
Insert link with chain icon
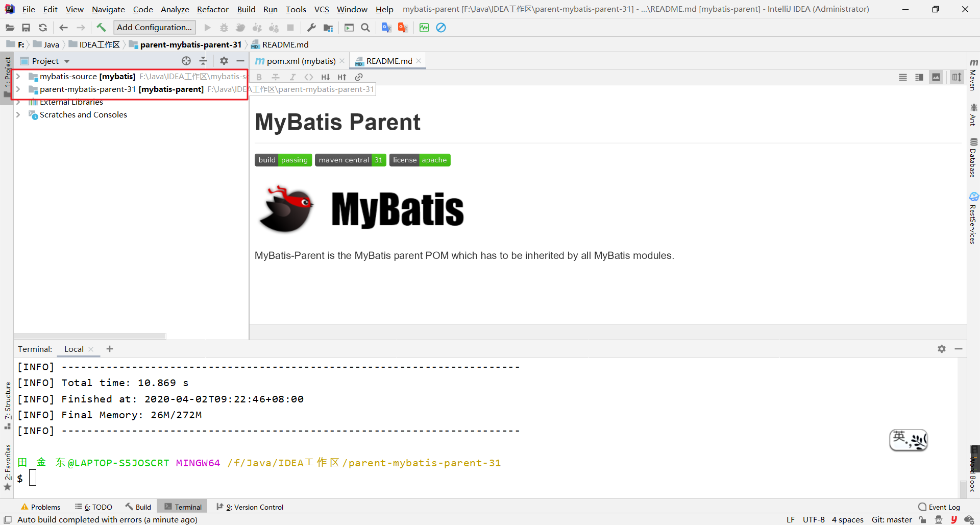pyautogui.click(x=359, y=77)
